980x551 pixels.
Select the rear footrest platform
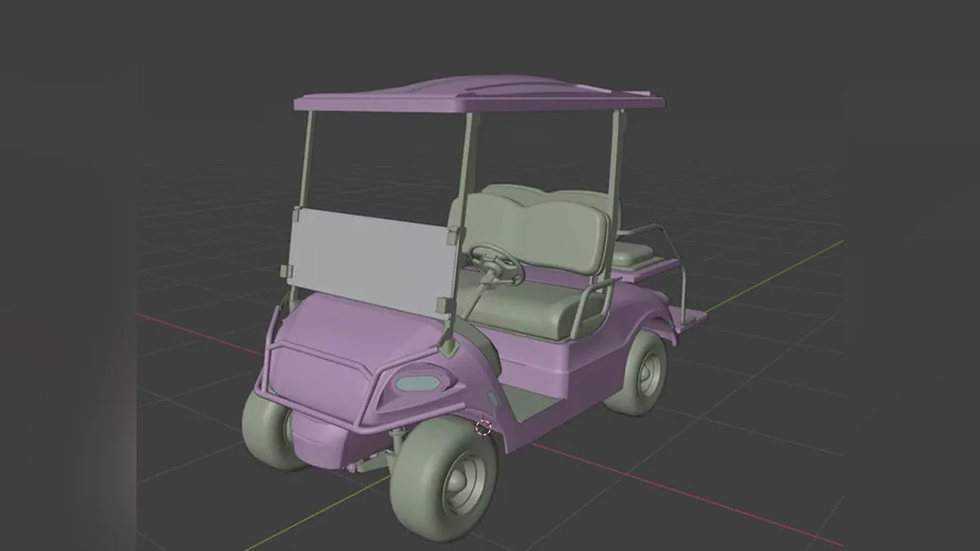tap(690, 314)
